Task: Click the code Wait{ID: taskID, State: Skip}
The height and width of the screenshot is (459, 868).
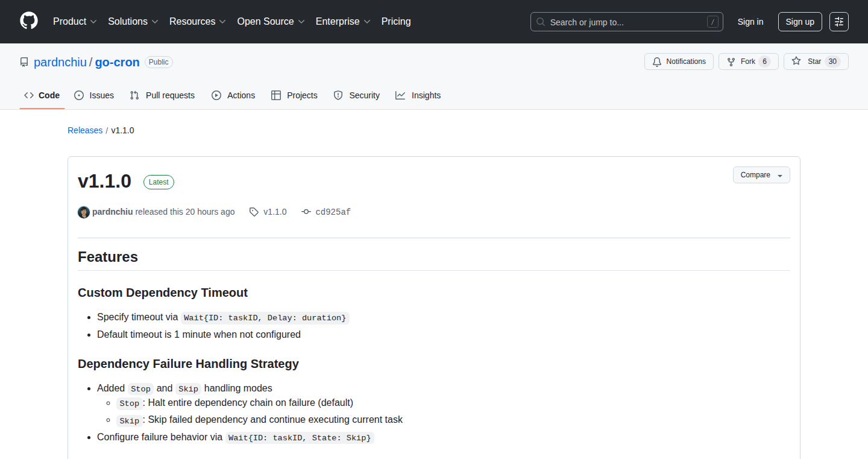Action: coord(300,437)
